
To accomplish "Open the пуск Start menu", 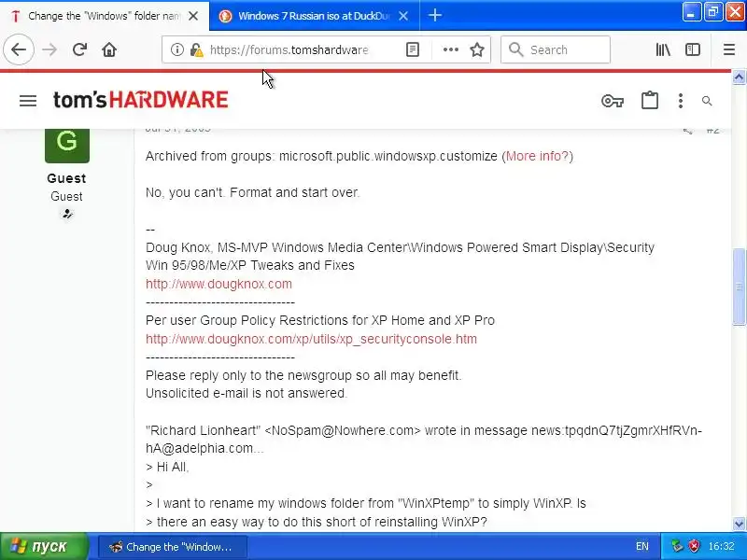I will (44, 546).
